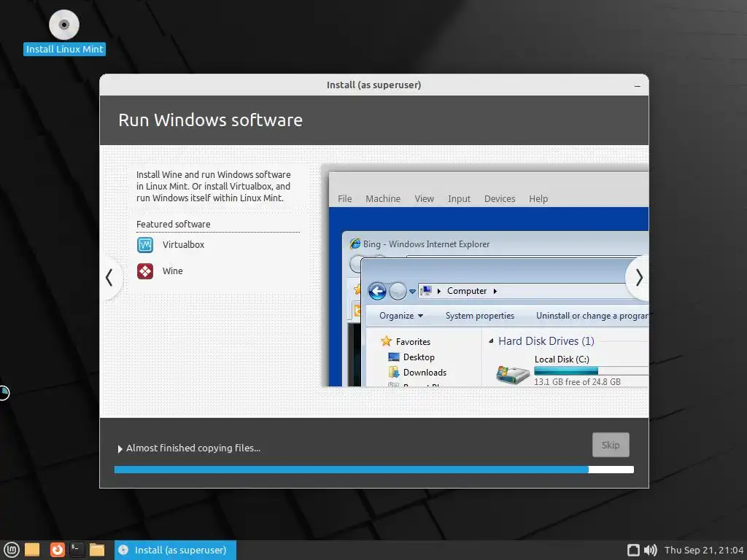Click the Virtualbox screenshot preview image
The image size is (747, 560).
click(484, 275)
